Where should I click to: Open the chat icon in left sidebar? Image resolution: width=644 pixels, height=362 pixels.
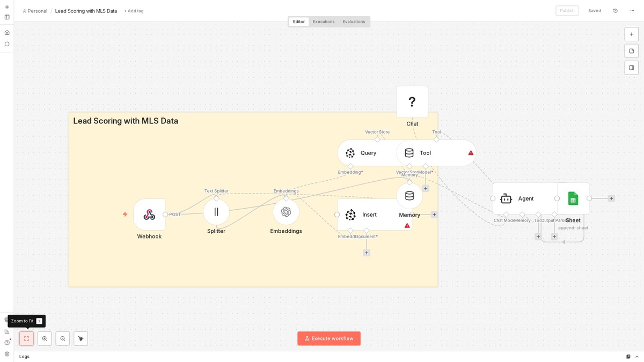pyautogui.click(x=7, y=44)
